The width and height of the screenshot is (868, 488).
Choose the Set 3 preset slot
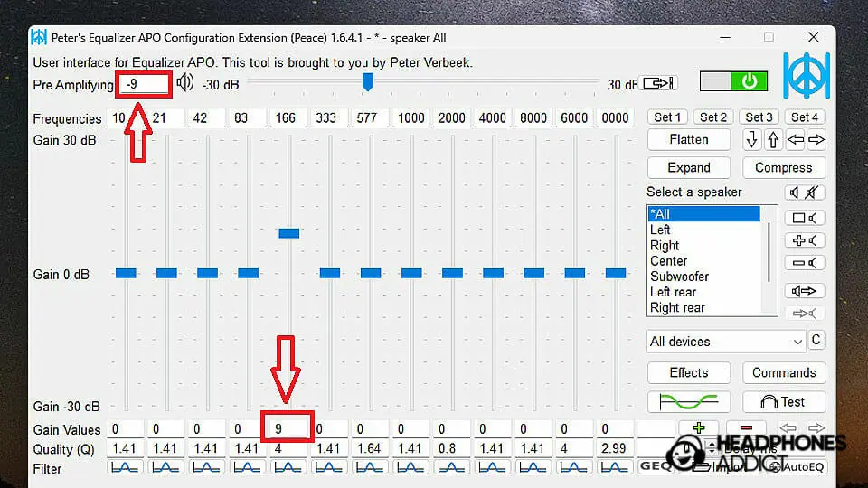[x=759, y=117]
